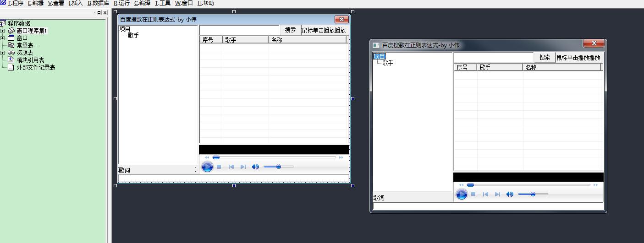
Task: Click 歌手 column header in design form
Action: (x=245, y=40)
